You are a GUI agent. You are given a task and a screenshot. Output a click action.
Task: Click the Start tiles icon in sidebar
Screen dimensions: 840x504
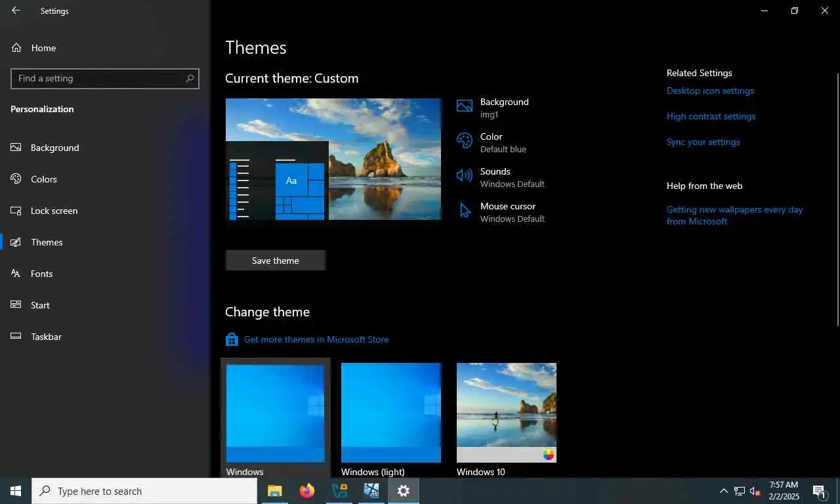[x=16, y=305]
